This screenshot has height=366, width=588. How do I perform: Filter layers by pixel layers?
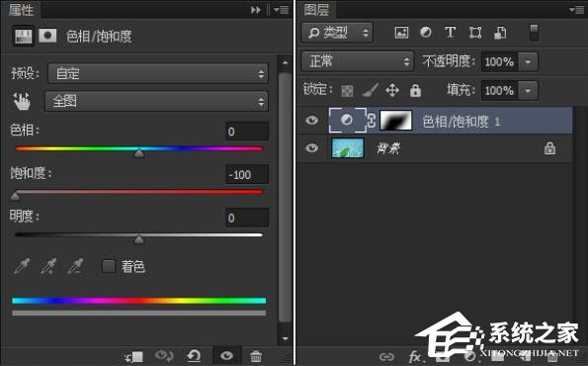[x=401, y=33]
